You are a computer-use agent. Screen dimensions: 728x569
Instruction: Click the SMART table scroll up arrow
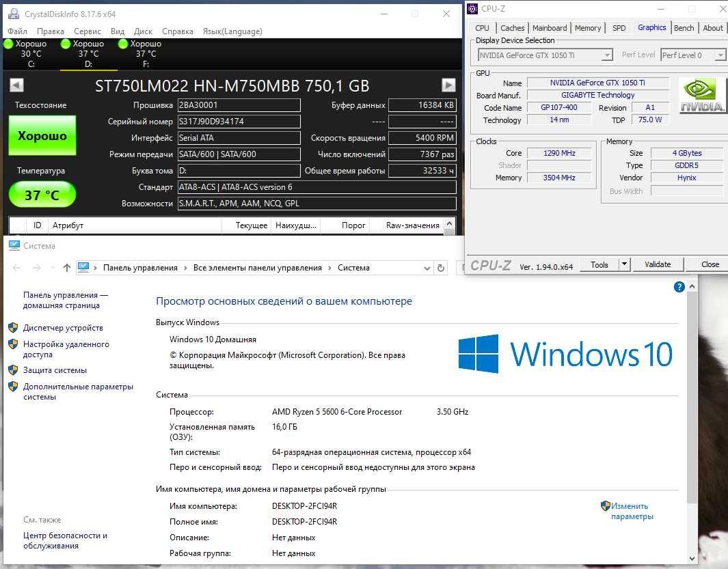[449, 223]
